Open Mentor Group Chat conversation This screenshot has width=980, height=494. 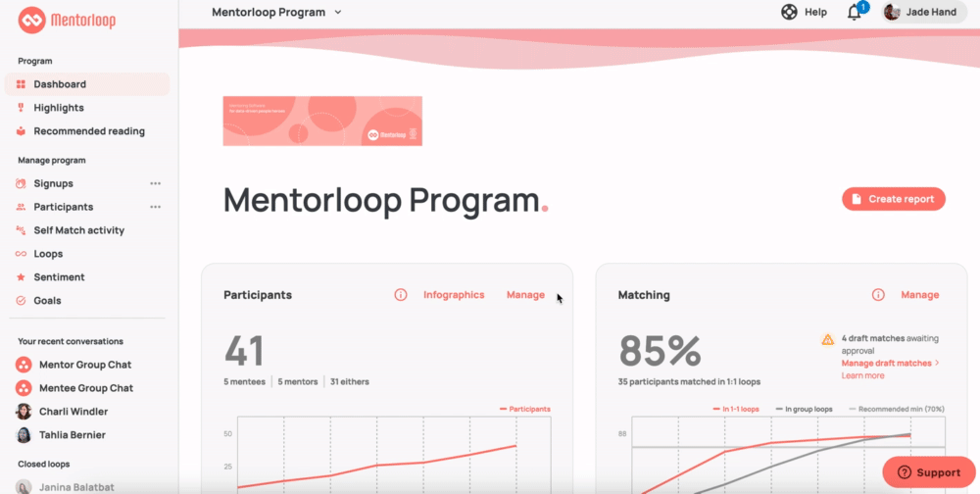tap(87, 365)
